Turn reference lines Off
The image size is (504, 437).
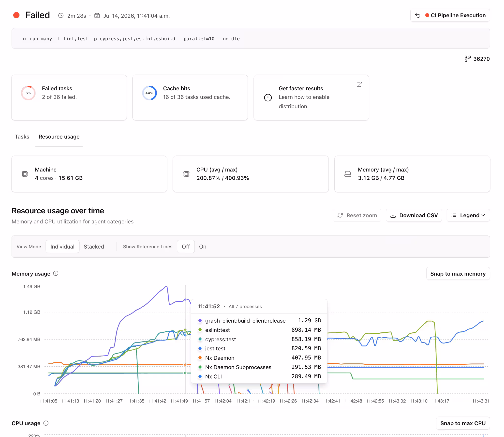click(186, 247)
